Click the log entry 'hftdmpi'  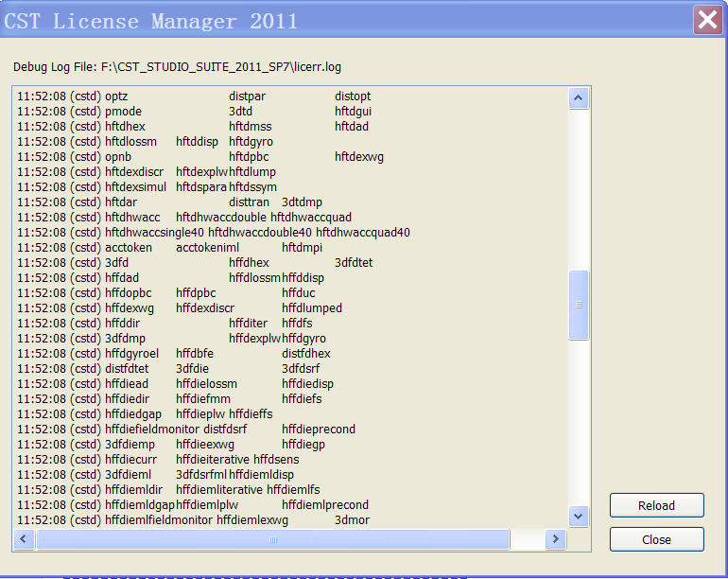(302, 248)
